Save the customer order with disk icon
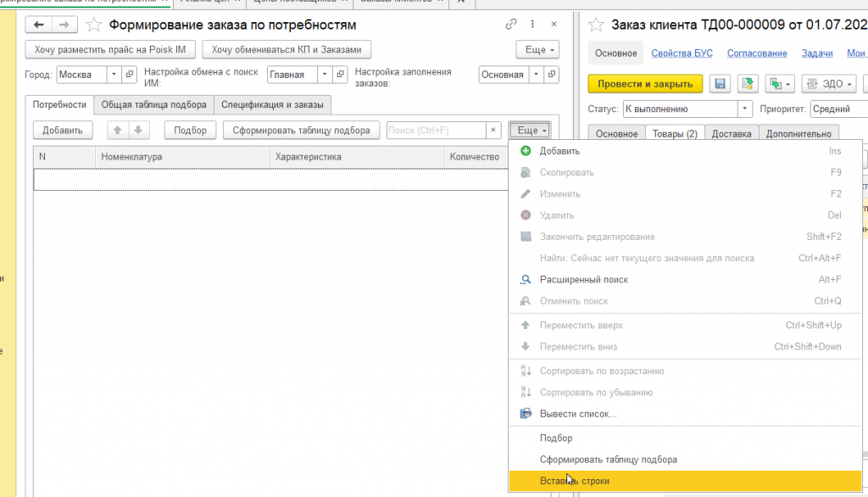This screenshot has width=868, height=497. click(720, 84)
